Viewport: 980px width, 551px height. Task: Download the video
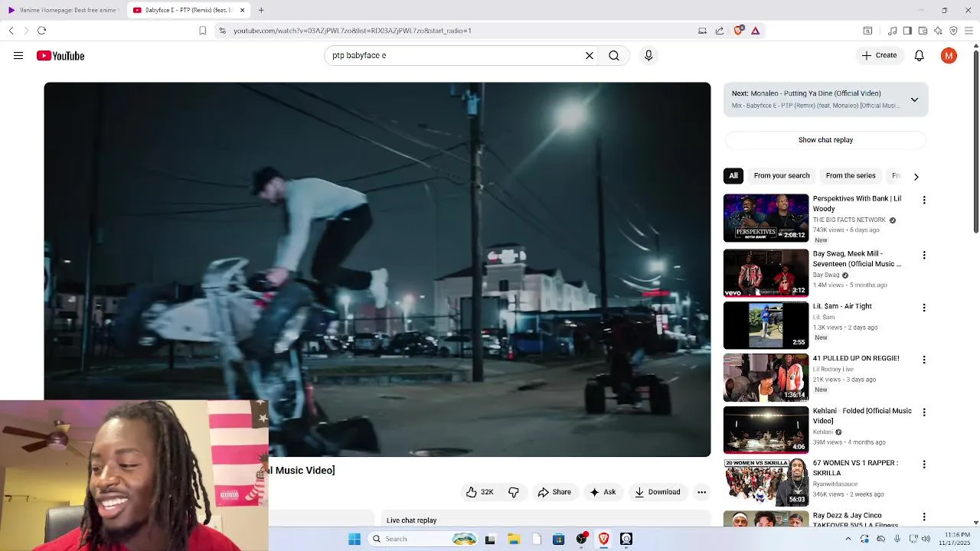pos(658,492)
